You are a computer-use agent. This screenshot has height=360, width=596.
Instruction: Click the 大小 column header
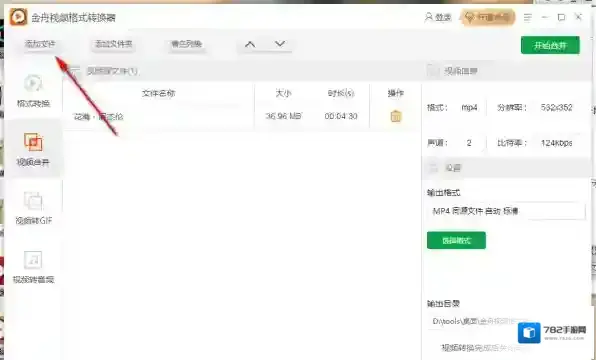(x=284, y=93)
